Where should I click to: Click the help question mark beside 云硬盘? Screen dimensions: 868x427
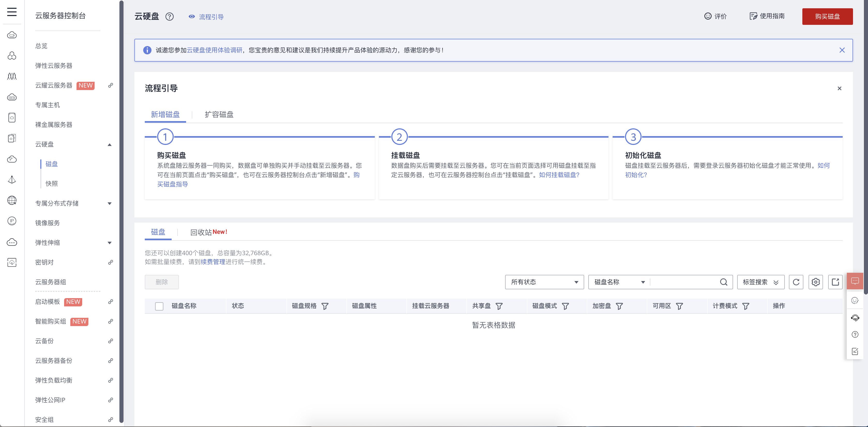tap(170, 17)
